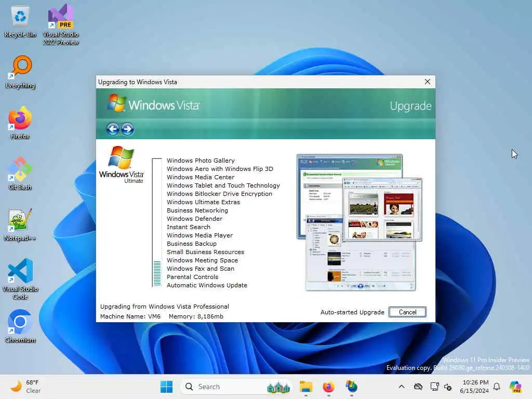Select 'Windows Media Player' entry

click(200, 235)
